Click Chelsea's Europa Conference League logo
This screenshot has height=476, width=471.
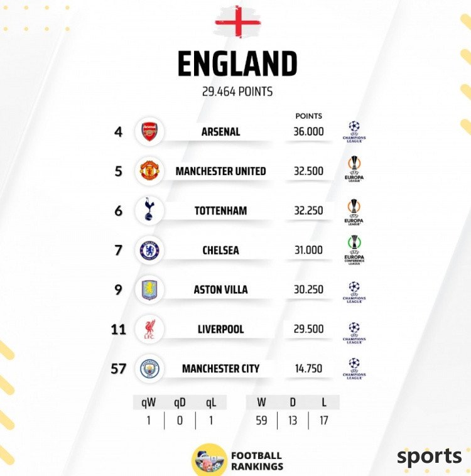point(355,249)
